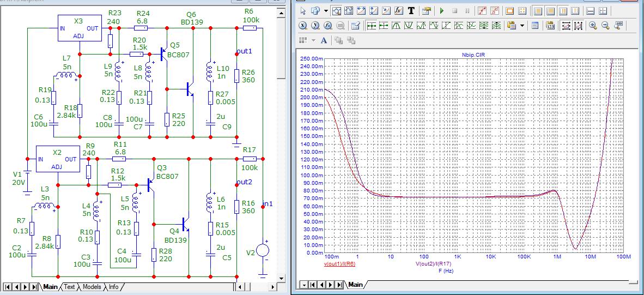Image resolution: width=644 pixels, height=295 pixels.
Task: Open the analysis Properties dialog
Action: [426, 11]
